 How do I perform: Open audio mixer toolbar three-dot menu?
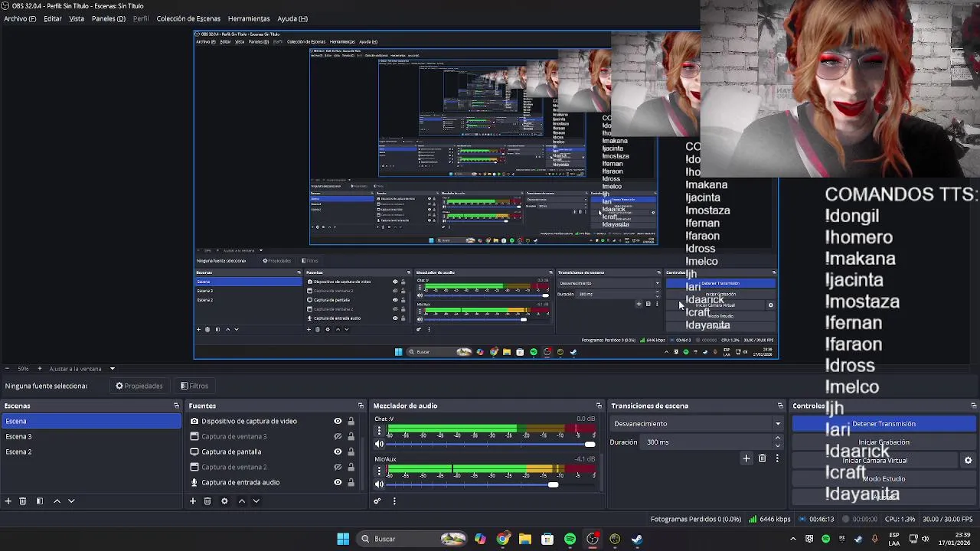tap(394, 501)
